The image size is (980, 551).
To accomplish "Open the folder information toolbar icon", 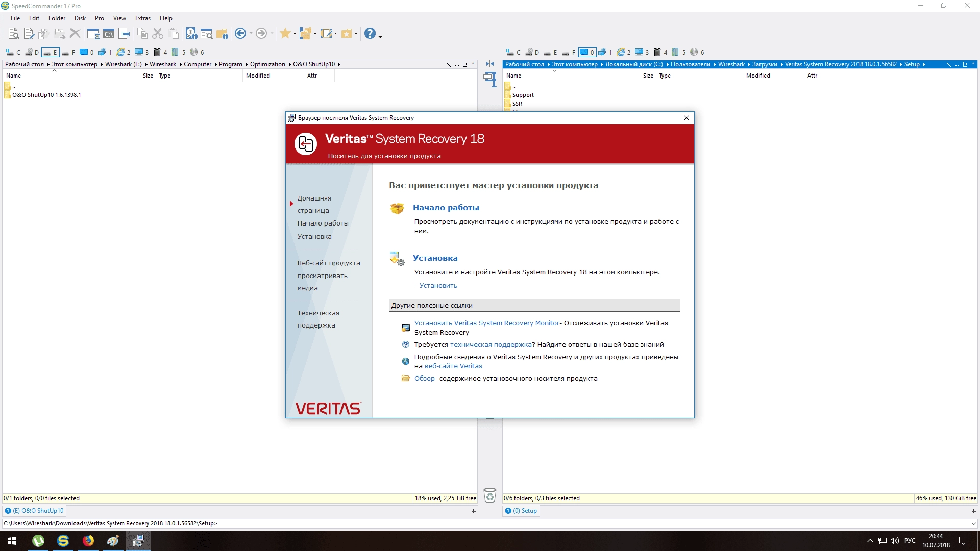I will 222,34.
